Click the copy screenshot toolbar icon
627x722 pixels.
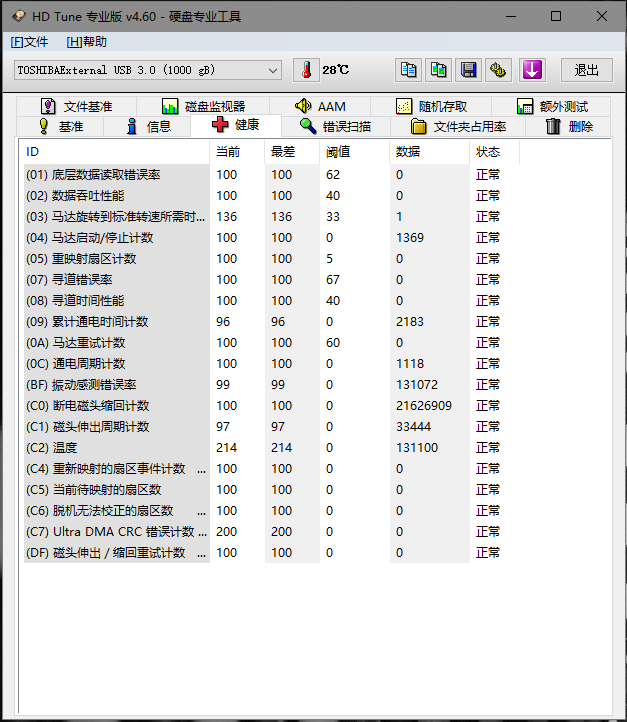[x=438, y=70]
